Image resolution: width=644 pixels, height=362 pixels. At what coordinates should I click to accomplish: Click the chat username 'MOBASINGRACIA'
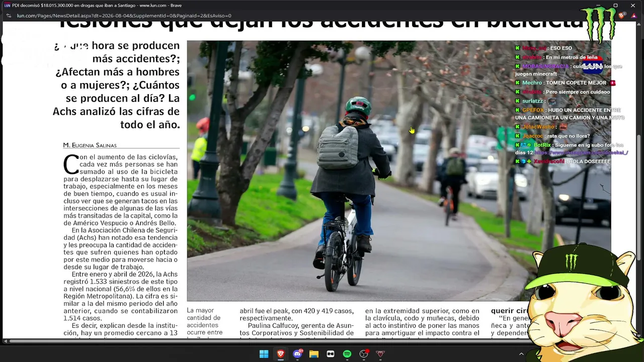point(545,66)
